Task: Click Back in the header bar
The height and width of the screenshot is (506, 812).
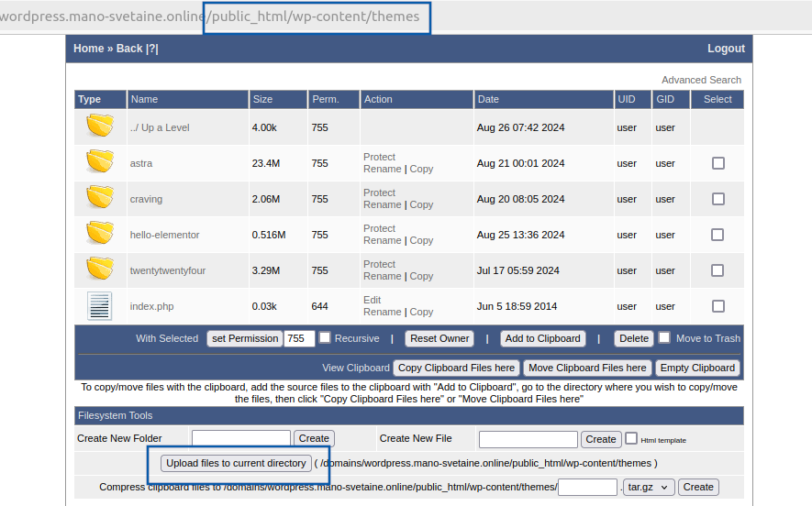Action: point(129,49)
